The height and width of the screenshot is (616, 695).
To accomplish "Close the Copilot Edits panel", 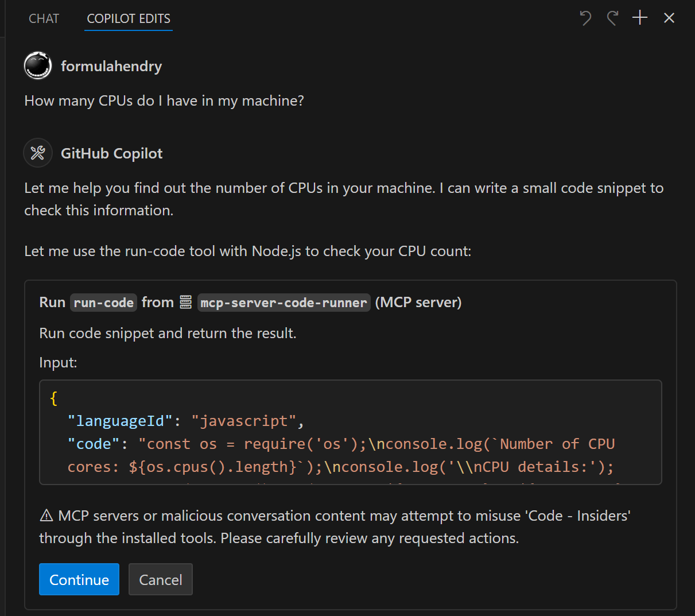I will 669,18.
